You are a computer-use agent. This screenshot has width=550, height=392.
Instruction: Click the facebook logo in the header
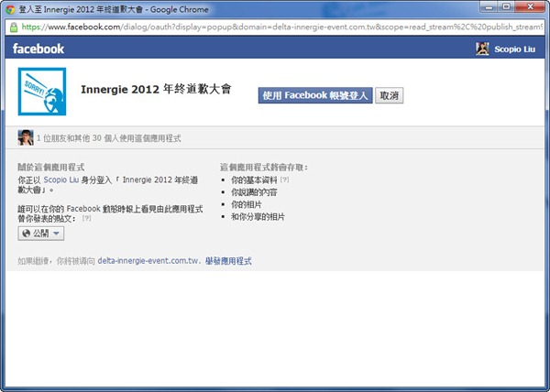[38, 49]
